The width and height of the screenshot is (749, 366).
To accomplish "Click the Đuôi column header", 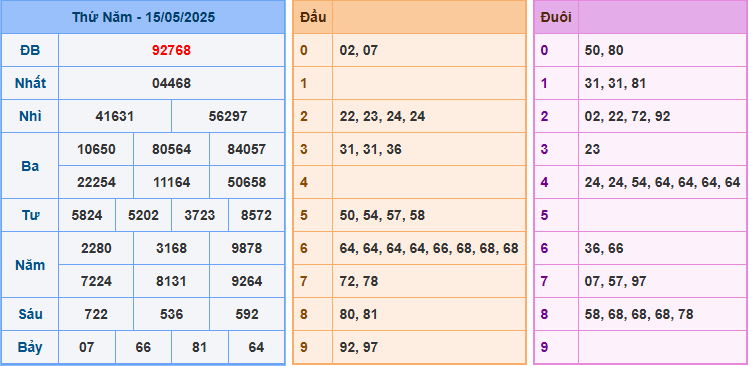I will 556,17.
